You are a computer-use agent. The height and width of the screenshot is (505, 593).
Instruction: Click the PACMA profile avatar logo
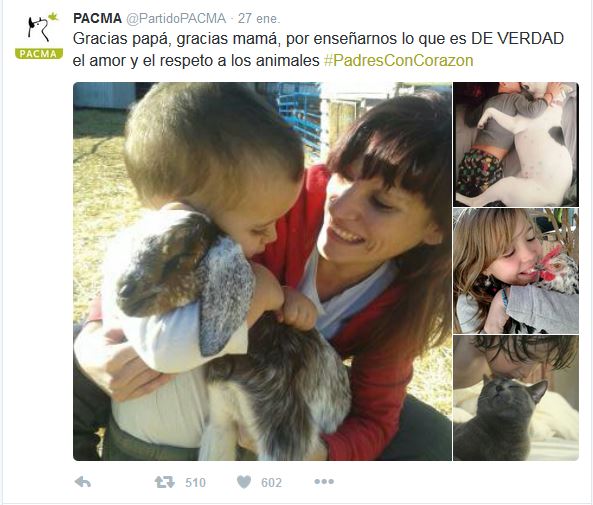(x=39, y=35)
